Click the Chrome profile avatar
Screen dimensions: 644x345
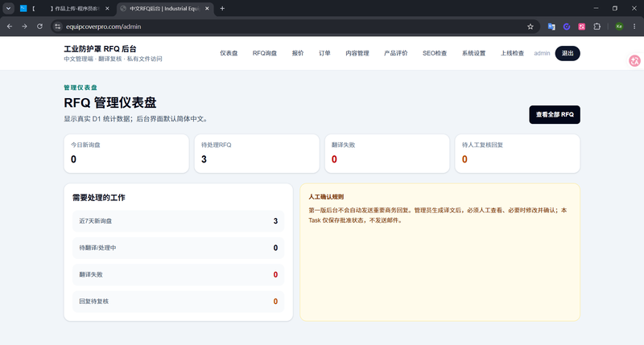point(619,27)
